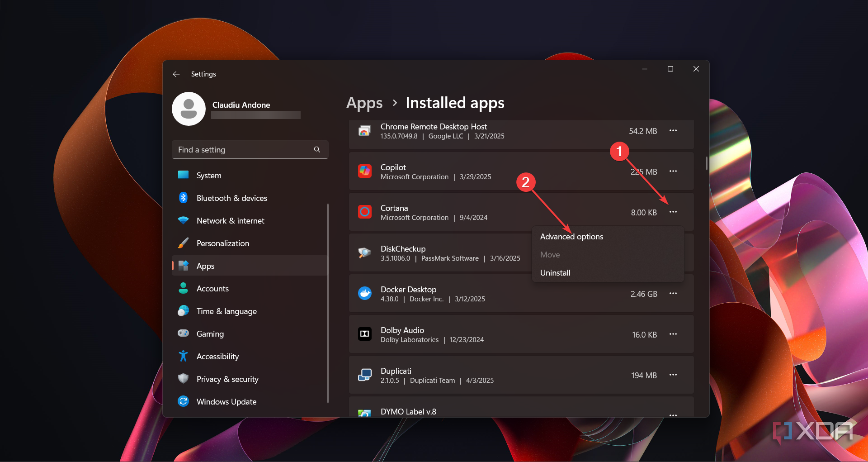Click the Dolby Audio app icon
868x462 pixels.
pos(365,334)
